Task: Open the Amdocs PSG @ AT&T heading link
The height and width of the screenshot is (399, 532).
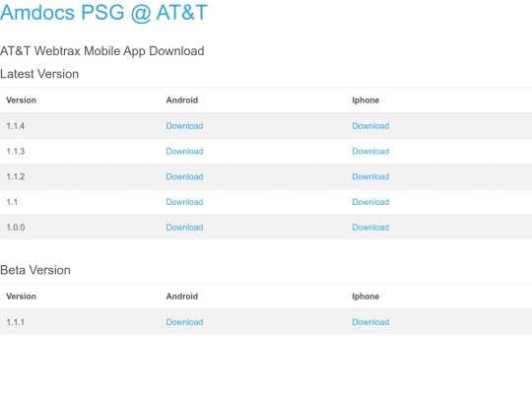Action: [103, 13]
